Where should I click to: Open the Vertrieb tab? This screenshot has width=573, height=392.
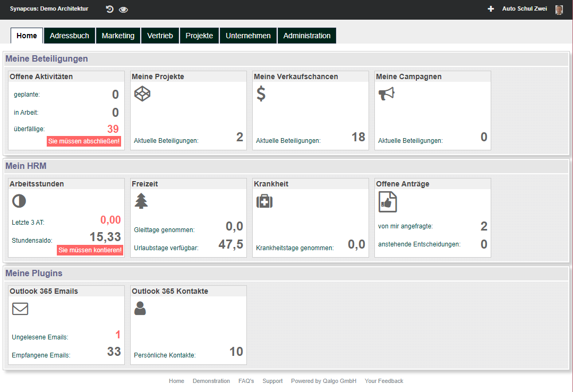coord(160,36)
